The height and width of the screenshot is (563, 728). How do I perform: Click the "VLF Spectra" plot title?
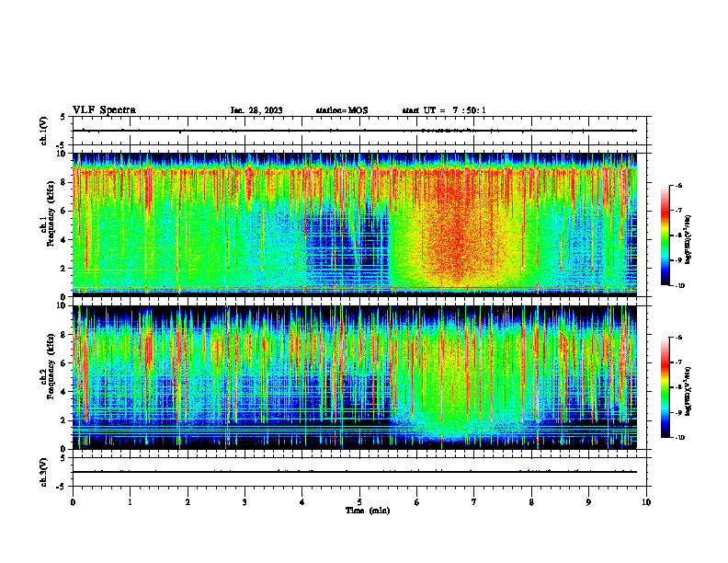[104, 110]
